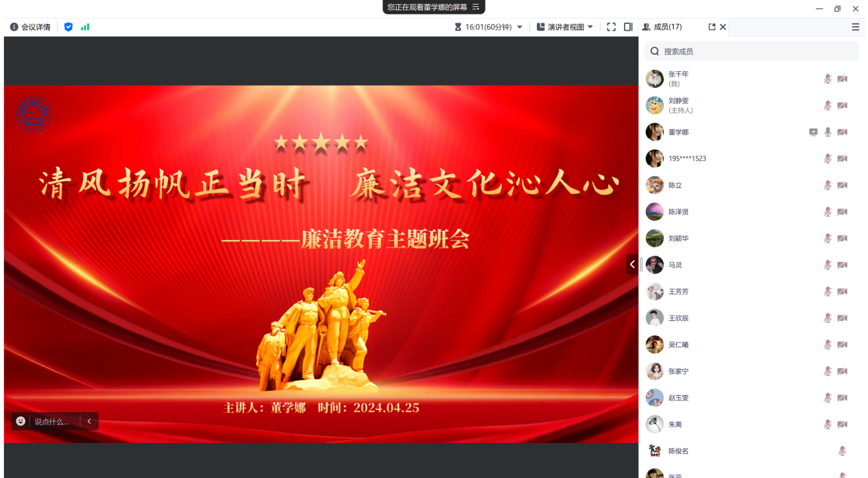Click 王欣辰 camera off icon
868x478 pixels.
click(843, 318)
